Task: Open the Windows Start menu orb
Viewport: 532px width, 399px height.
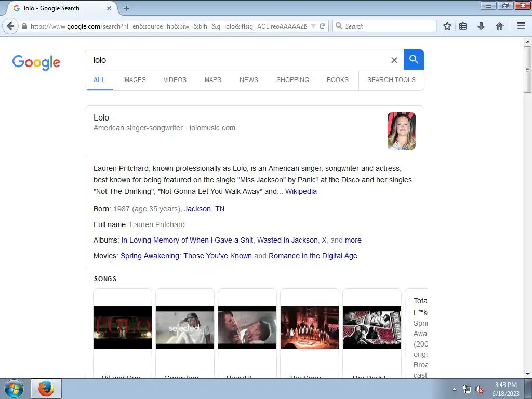Action: [14, 389]
